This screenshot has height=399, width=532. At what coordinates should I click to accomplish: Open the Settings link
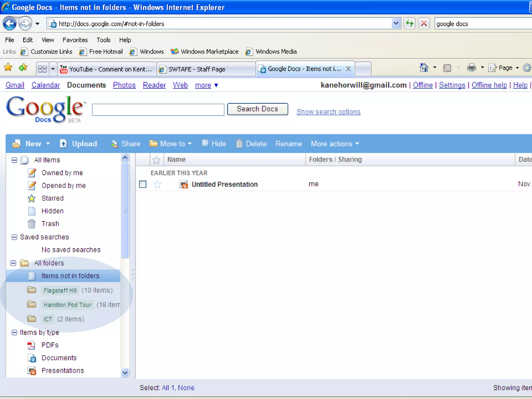452,85
